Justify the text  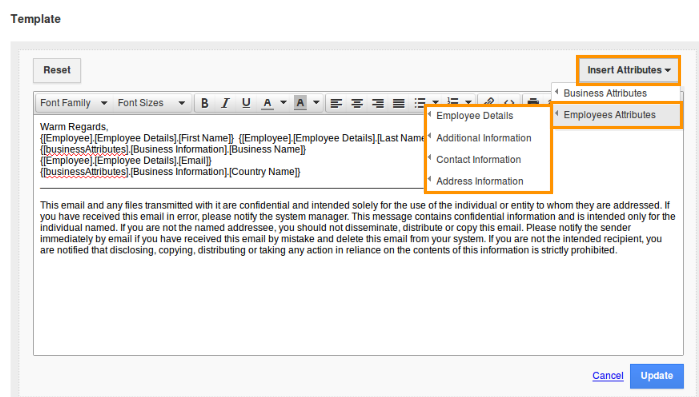pyautogui.click(x=399, y=103)
